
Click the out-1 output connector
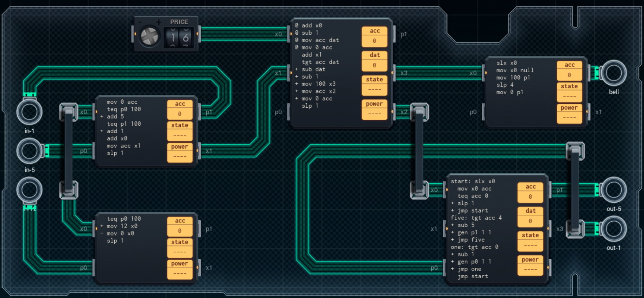coord(613,229)
